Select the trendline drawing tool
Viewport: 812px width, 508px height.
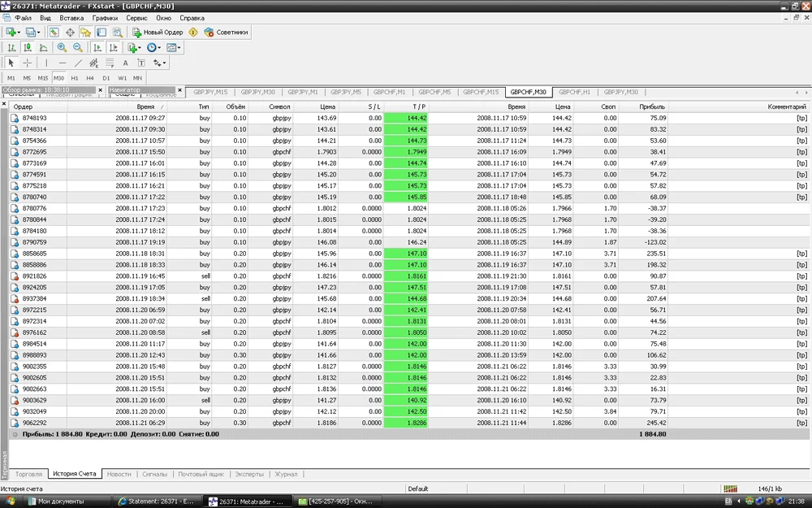tap(78, 63)
